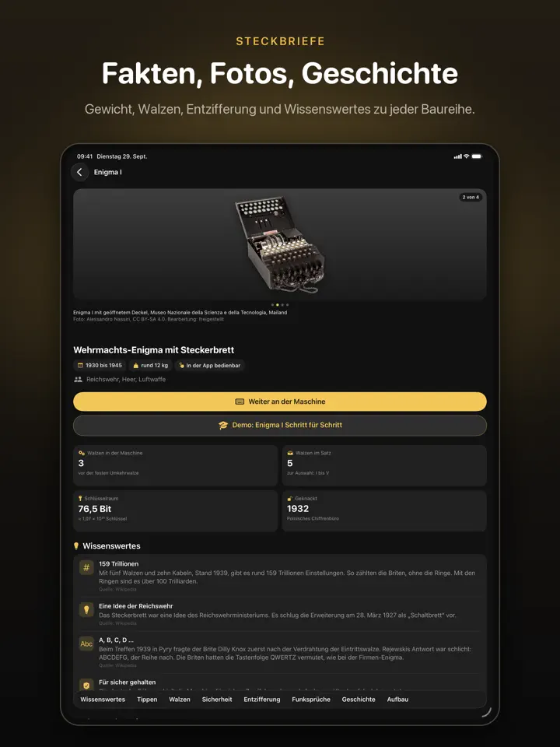The width and height of the screenshot is (560, 747).
Task: Click the 'Weiter an der Maschine' button
Action: (x=280, y=402)
